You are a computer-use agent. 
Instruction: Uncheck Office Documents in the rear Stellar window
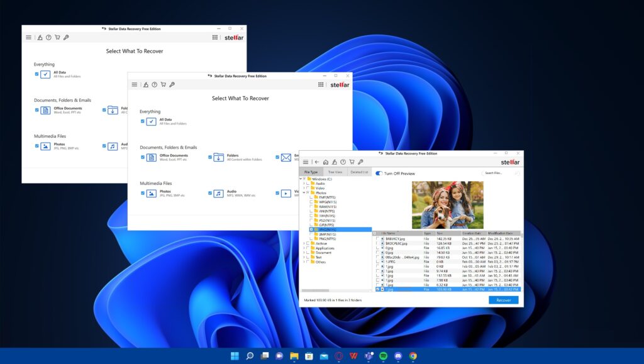pyautogui.click(x=36, y=110)
